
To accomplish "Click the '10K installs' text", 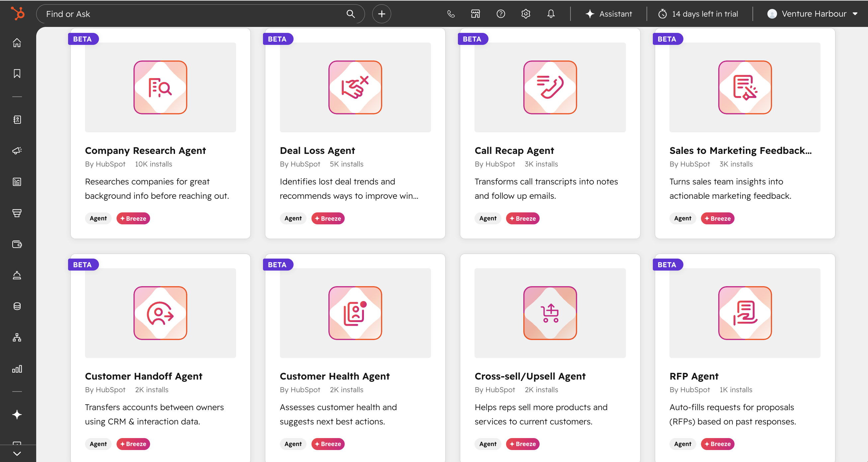I will 153,164.
